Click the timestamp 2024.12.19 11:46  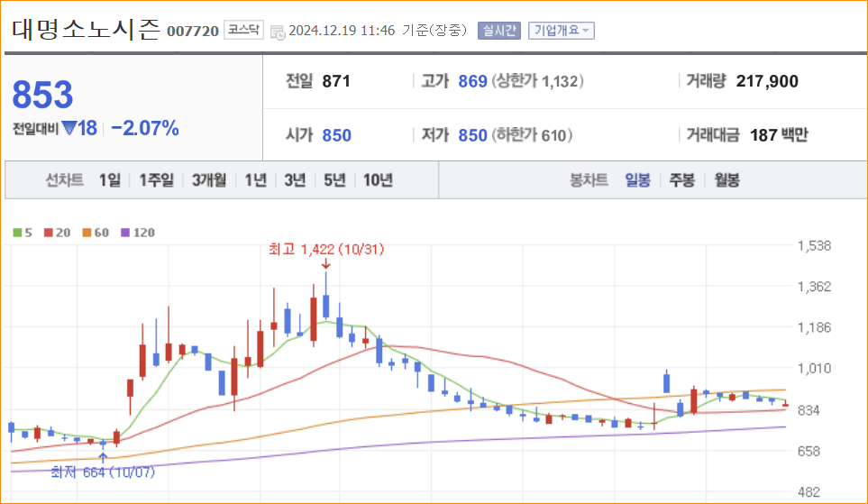point(342,31)
